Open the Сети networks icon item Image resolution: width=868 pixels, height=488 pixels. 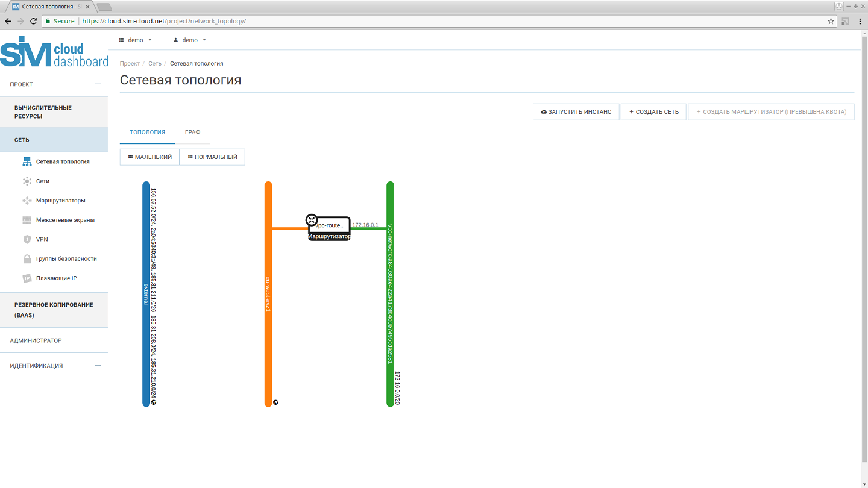point(27,181)
